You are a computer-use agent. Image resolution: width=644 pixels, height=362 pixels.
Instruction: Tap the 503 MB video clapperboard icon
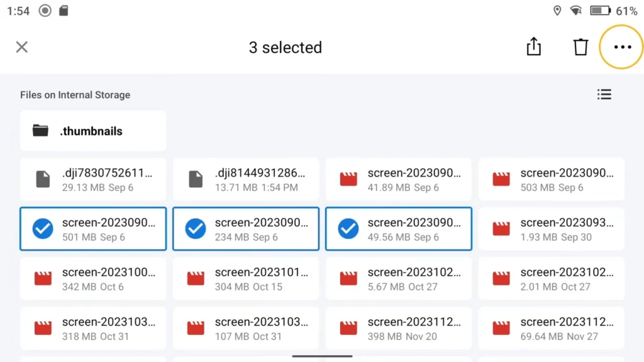point(501,179)
